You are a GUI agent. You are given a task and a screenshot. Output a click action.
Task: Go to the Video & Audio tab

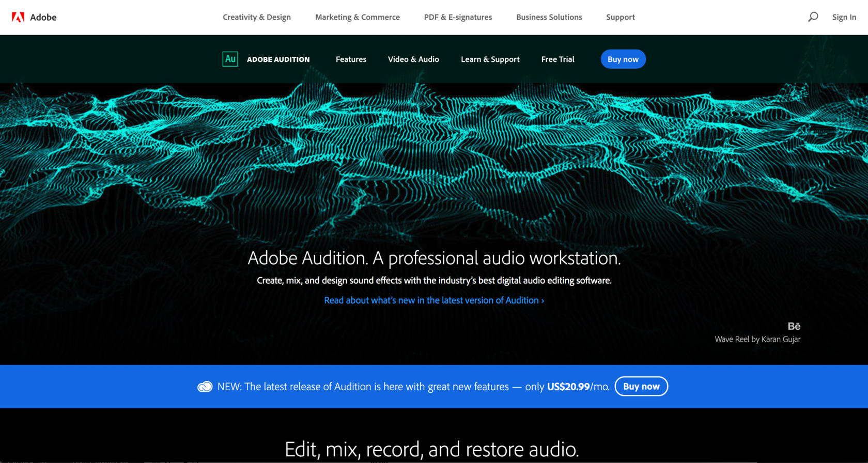pyautogui.click(x=413, y=59)
